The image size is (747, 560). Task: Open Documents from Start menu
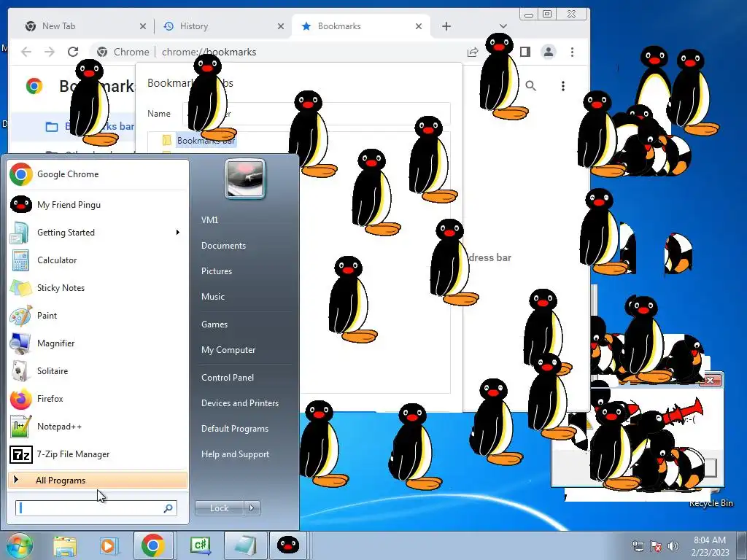point(223,246)
